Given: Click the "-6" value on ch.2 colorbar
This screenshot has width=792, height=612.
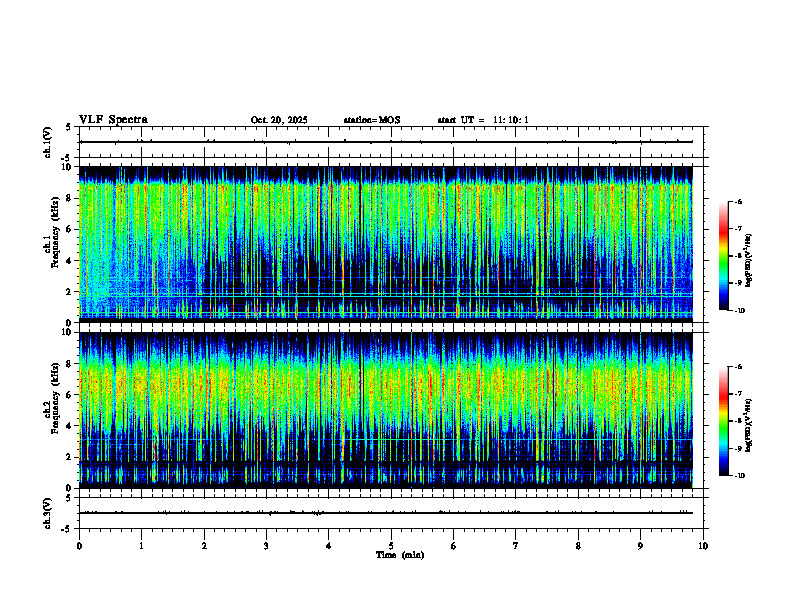Looking at the screenshot, I should [738, 367].
